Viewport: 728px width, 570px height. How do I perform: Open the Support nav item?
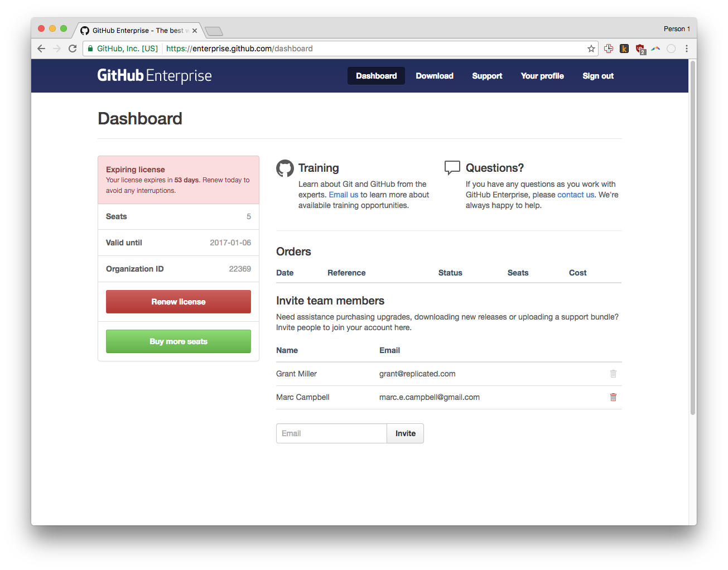point(487,76)
